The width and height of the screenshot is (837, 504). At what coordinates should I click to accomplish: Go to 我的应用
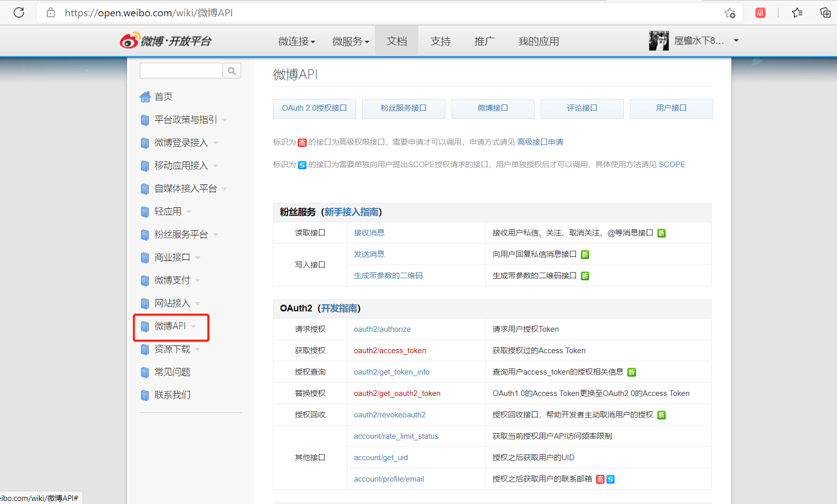539,41
